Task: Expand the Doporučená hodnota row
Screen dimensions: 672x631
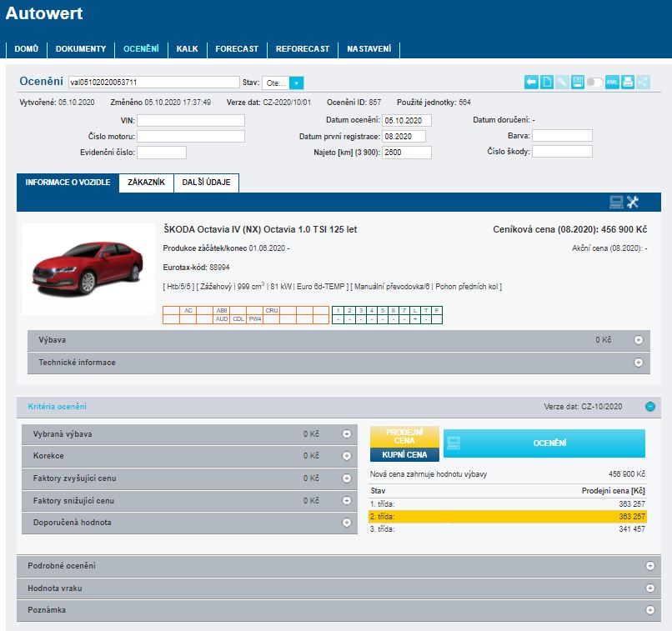Action: pyautogui.click(x=347, y=523)
